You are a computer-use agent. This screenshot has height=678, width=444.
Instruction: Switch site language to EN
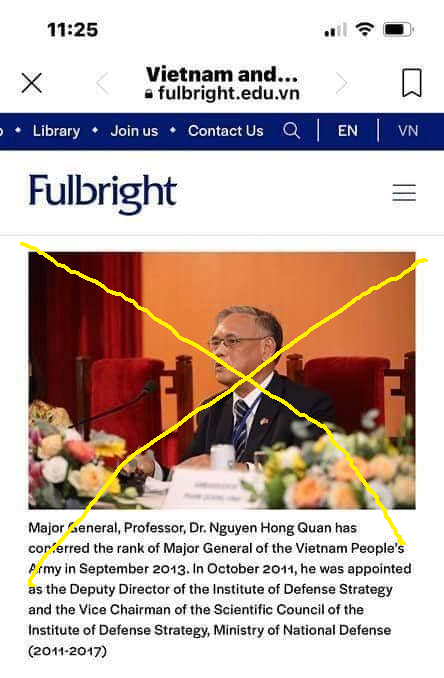[348, 131]
